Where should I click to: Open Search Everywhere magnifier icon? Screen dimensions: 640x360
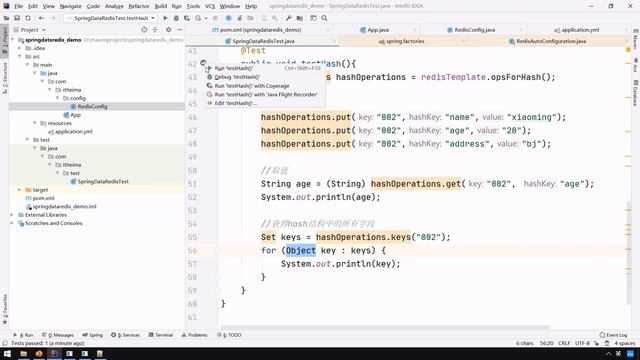(x=324, y=18)
